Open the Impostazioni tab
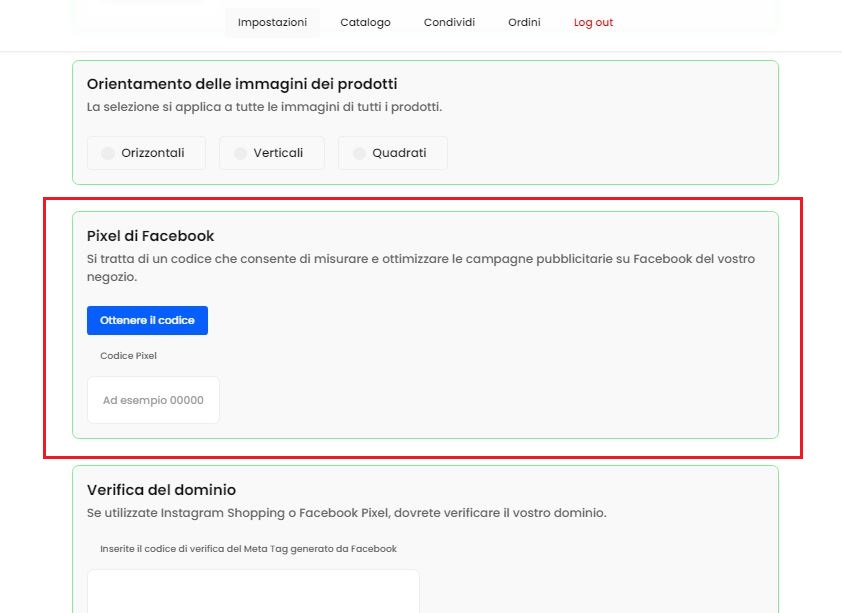The height and width of the screenshot is (613, 842). tap(272, 22)
